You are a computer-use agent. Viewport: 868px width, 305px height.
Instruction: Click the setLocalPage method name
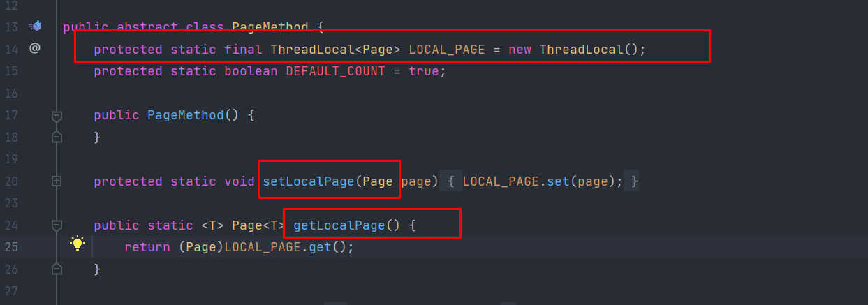pos(309,181)
